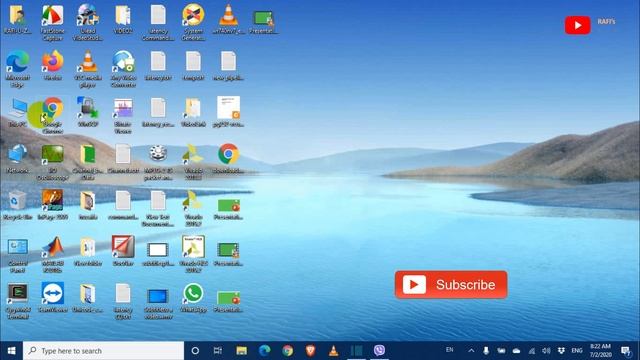Launch the MATLAB desktop shortcut
640x360 pixels.
coord(53,256)
